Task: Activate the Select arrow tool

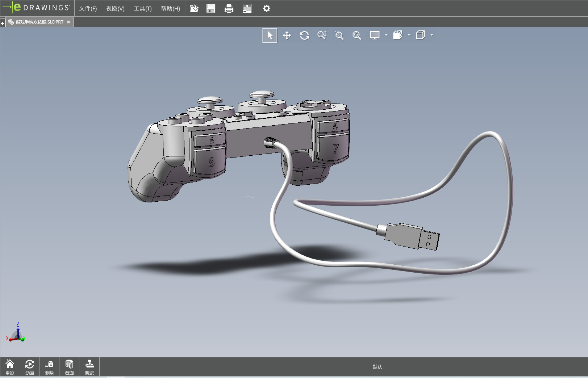Action: [270, 35]
